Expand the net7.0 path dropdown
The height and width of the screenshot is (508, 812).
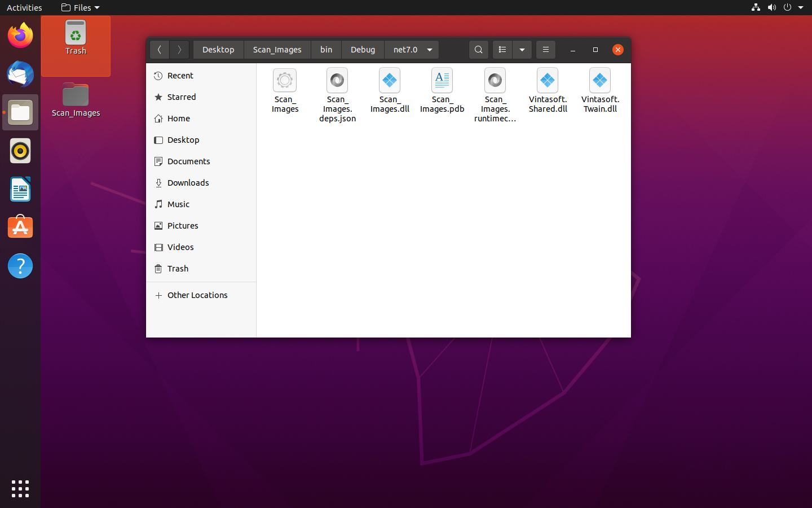click(430, 50)
